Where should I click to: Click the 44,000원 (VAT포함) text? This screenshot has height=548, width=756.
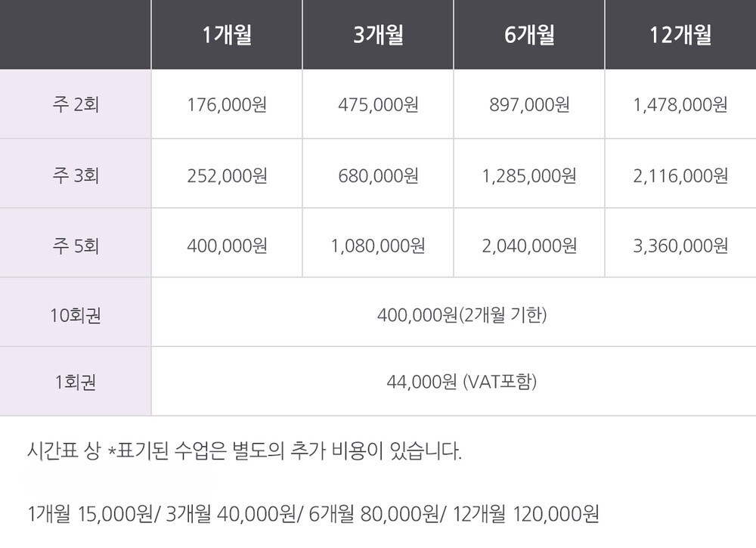point(461,382)
